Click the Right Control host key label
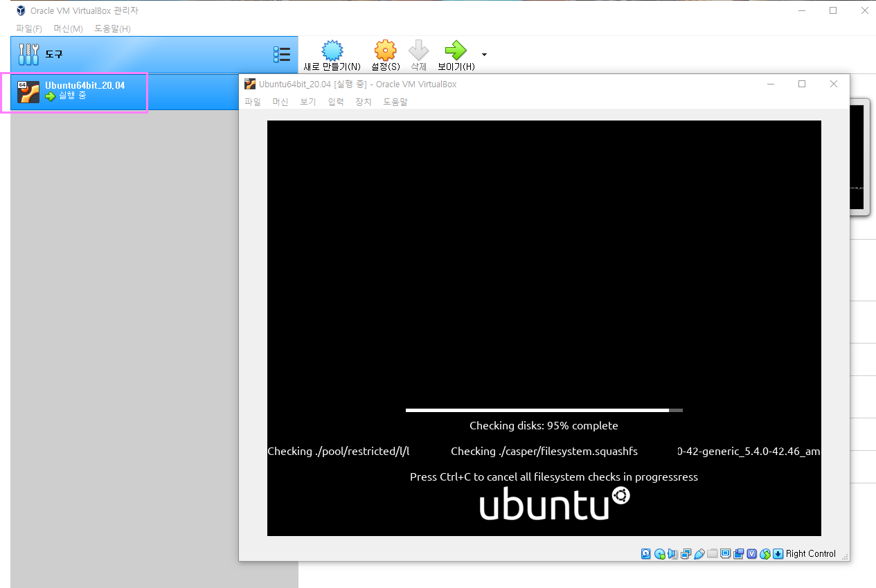The width and height of the screenshot is (876, 588). (810, 554)
